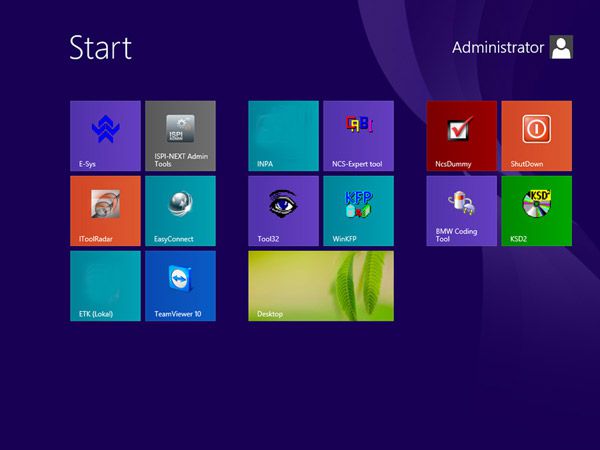Click the user avatar picture
The width and height of the screenshot is (600, 450).
click(561, 47)
